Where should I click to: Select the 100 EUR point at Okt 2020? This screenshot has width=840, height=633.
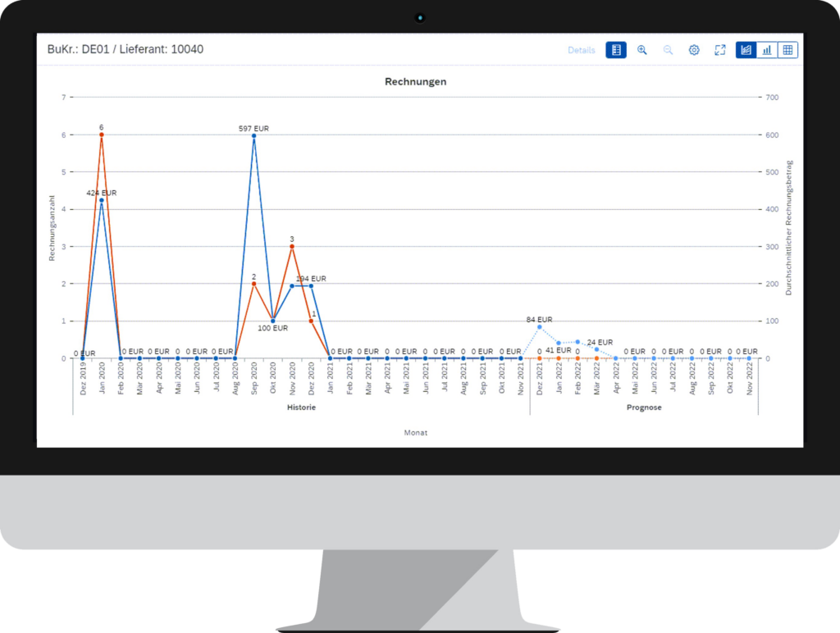tap(273, 321)
